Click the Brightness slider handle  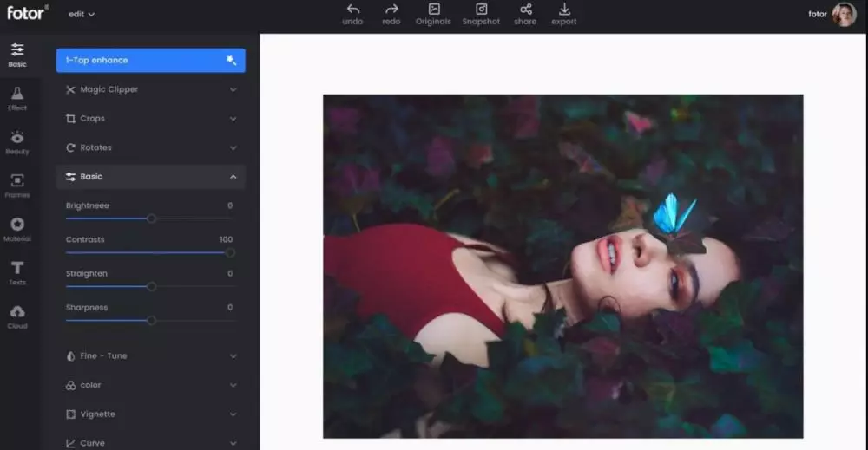pyautogui.click(x=151, y=218)
